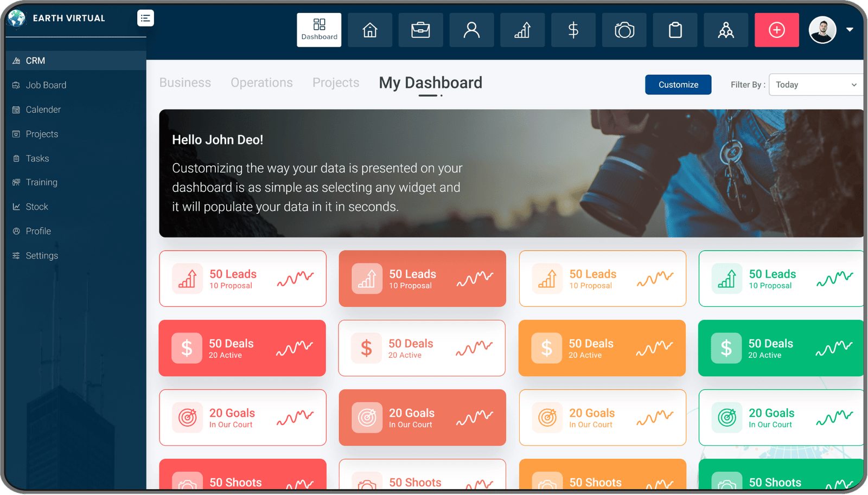Viewport: 868px width, 495px height.
Task: Open the Filter By Today dropdown
Action: (815, 85)
